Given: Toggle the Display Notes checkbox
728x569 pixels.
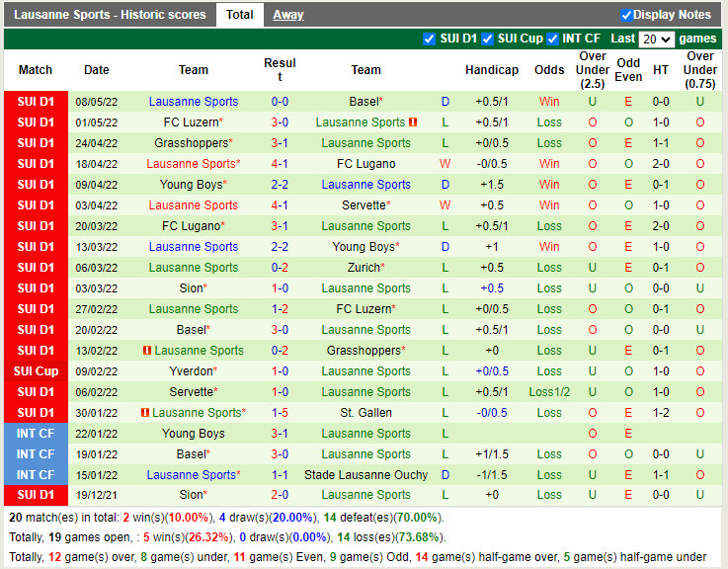Looking at the screenshot, I should [626, 15].
